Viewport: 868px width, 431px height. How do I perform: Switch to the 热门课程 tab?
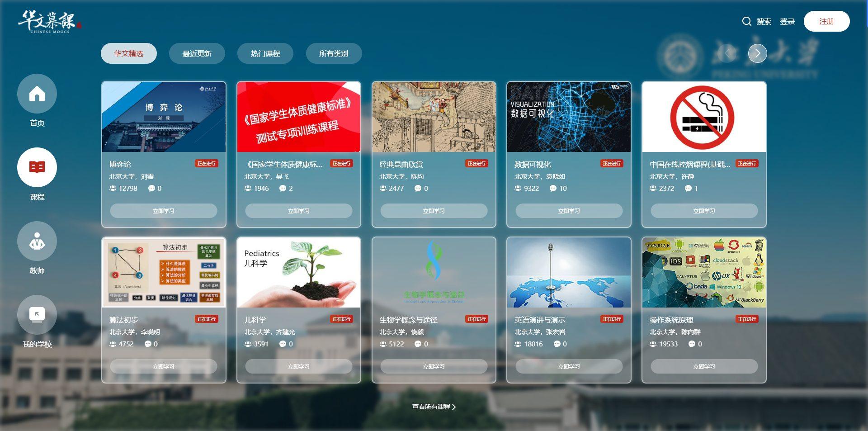265,53
